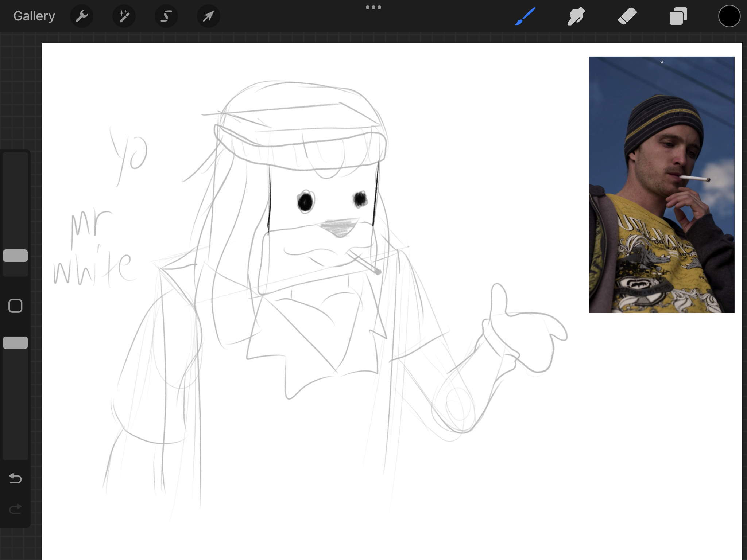Viewport: 747px width, 560px height.
Task: Open the Adjustments magic wand menu
Action: 124,16
